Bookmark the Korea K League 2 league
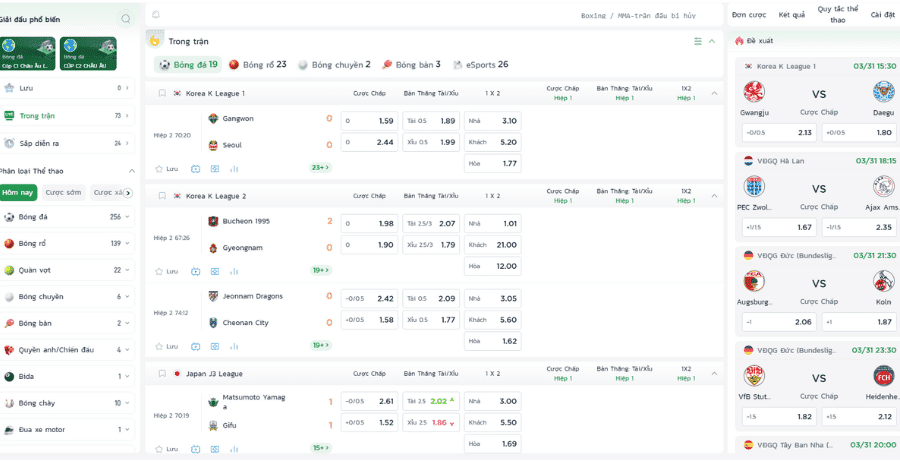 coord(162,196)
